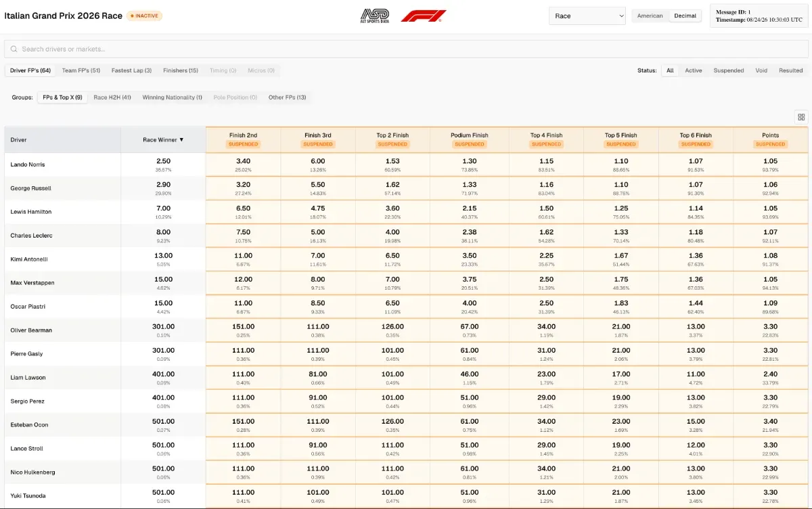Click the Lance Stroll driver name
Image resolution: width=812 pixels, height=509 pixels.
tap(26, 449)
